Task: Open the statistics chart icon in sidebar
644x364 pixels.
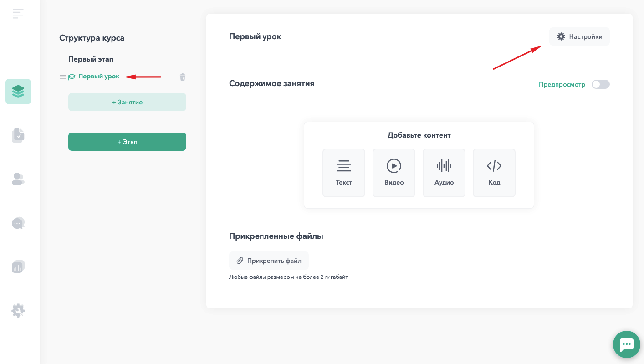Action: 18,267
